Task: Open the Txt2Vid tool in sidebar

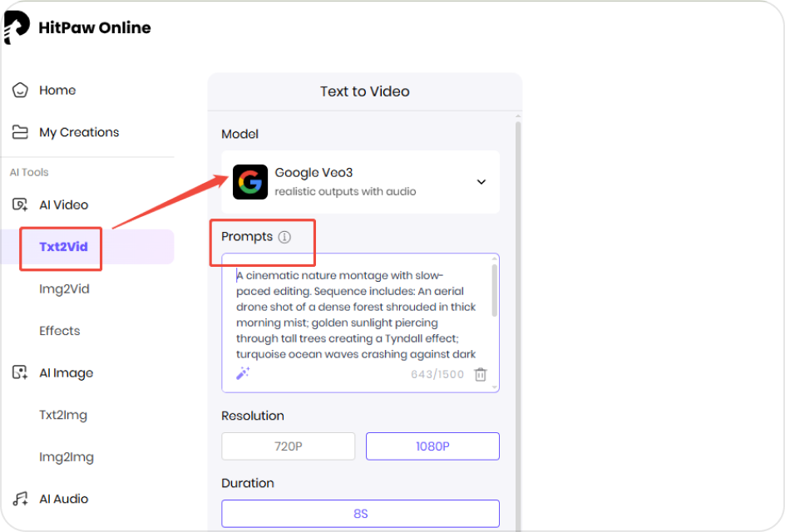Action: click(63, 247)
